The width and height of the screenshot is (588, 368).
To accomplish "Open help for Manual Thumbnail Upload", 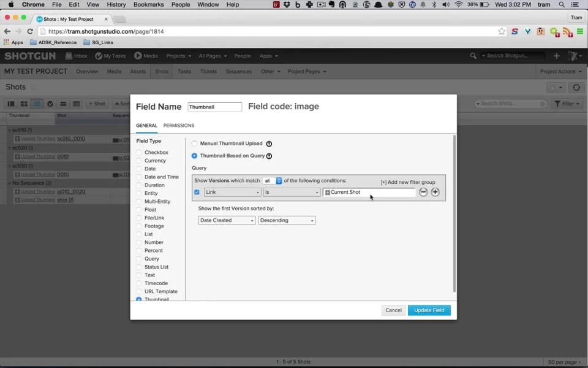I will point(269,144).
